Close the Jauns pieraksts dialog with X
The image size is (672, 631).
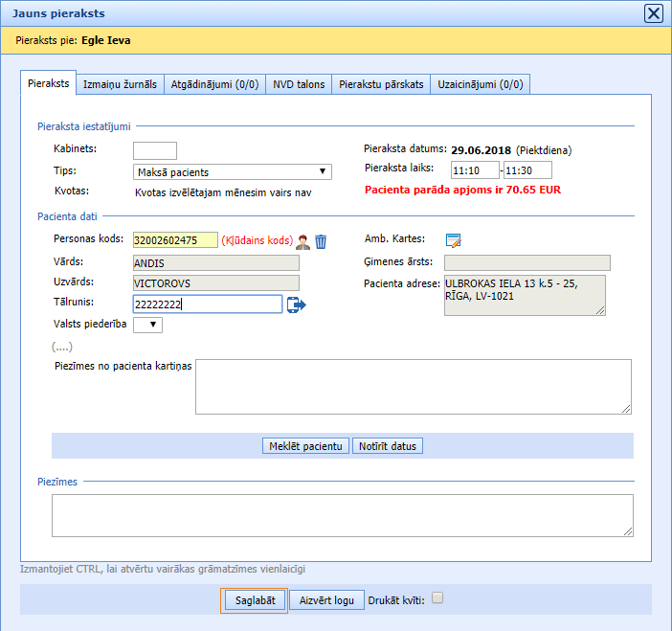coord(653,13)
